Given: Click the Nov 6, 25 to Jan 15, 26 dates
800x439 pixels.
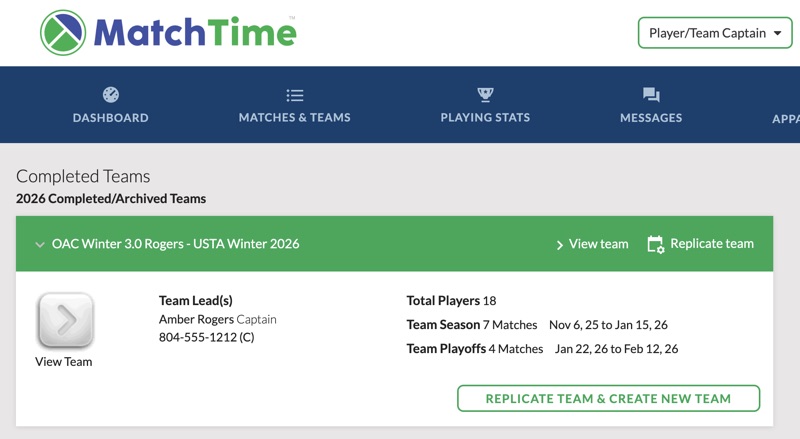Looking at the screenshot, I should click(608, 325).
